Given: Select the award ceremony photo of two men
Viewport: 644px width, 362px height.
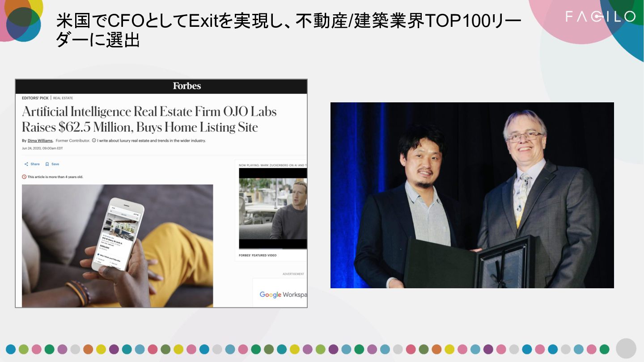Looking at the screenshot, I should coord(472,195).
